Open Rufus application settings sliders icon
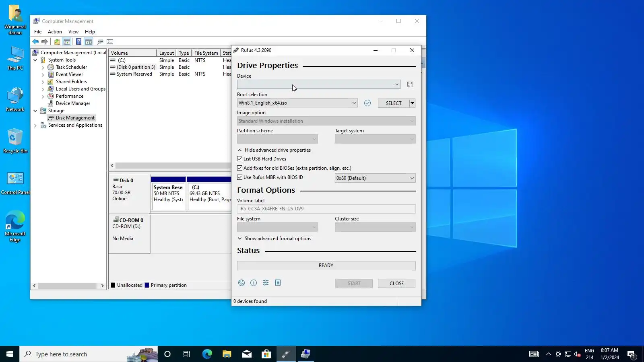The image size is (644, 362). click(266, 283)
